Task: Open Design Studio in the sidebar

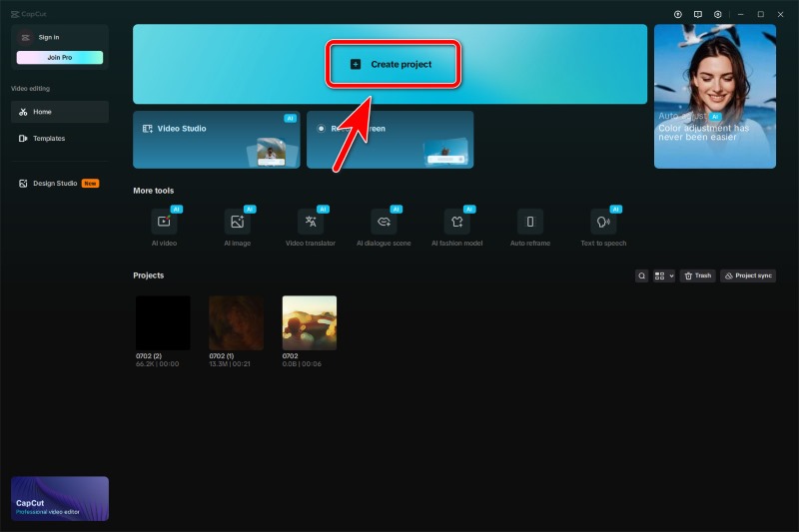Action: [60, 184]
